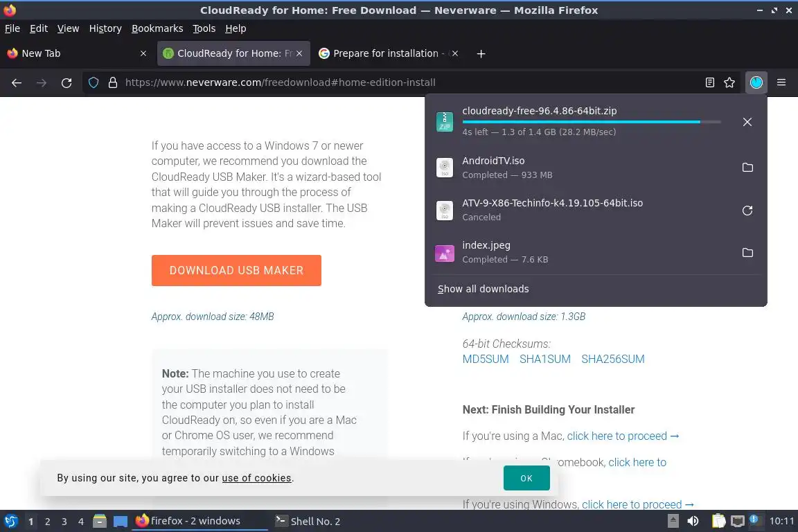
Task: Follow the Mac click here to proceed link
Action: (623, 436)
